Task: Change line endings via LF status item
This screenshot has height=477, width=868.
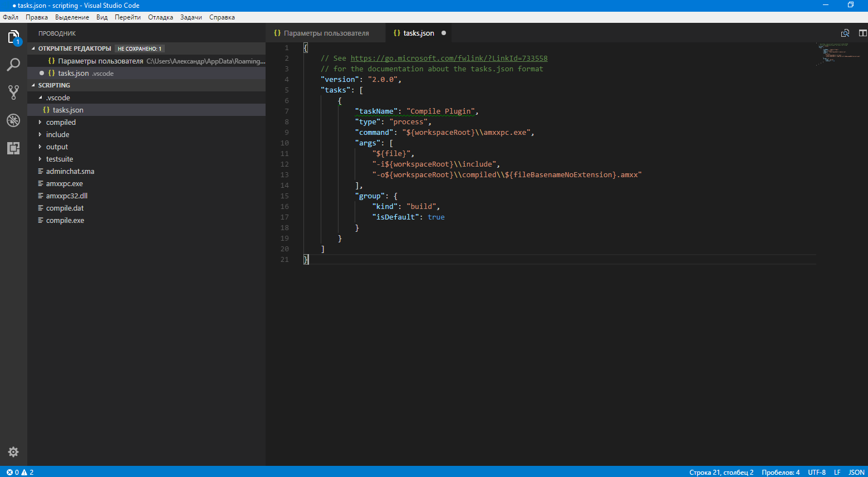Action: (x=837, y=472)
